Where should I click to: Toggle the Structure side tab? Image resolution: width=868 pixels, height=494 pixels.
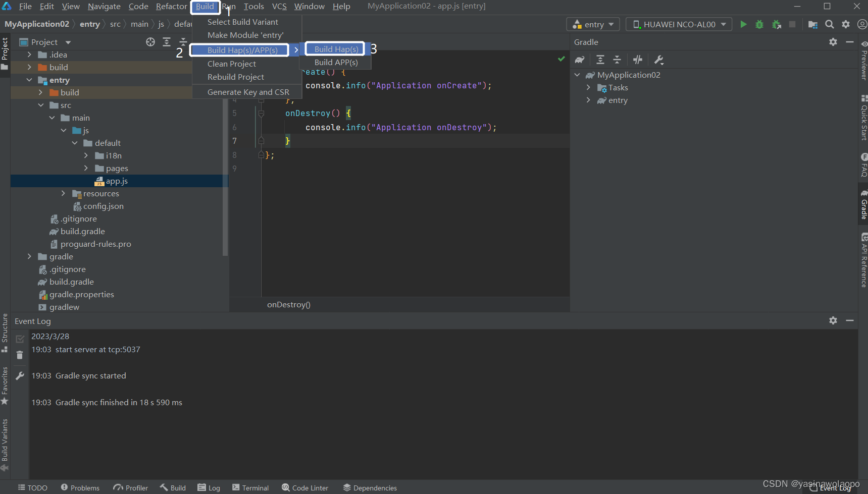coord(5,333)
